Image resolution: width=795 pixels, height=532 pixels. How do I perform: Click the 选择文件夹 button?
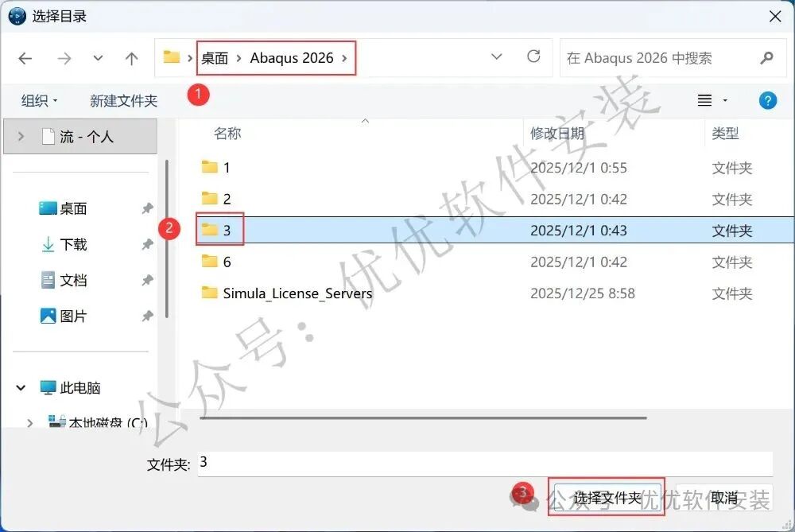607,498
